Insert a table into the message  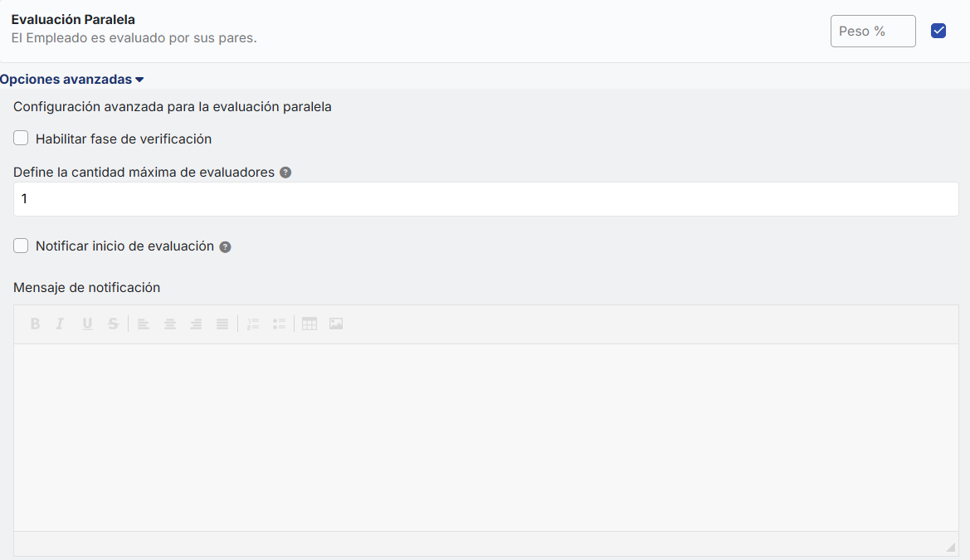coord(310,324)
